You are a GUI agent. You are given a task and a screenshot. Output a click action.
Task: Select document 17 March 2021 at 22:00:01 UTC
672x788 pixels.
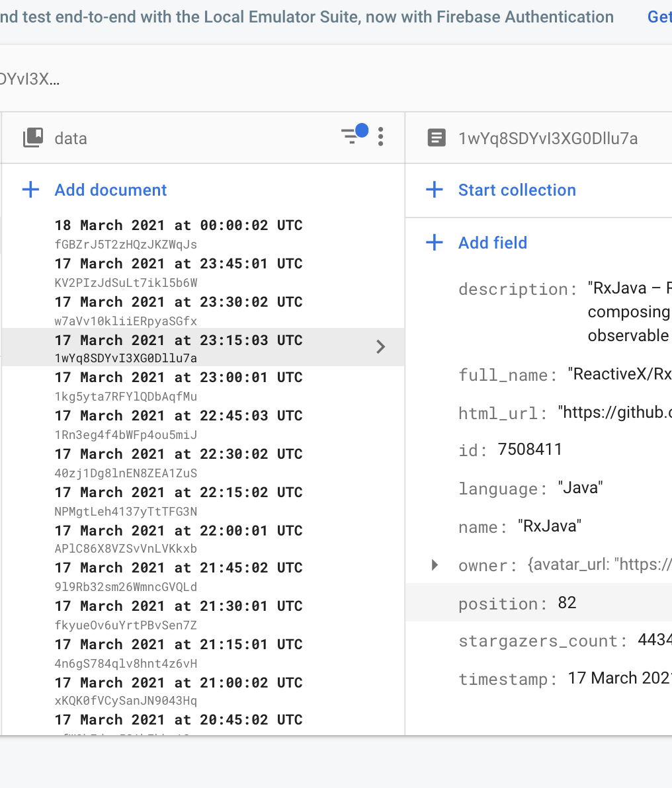point(179,530)
